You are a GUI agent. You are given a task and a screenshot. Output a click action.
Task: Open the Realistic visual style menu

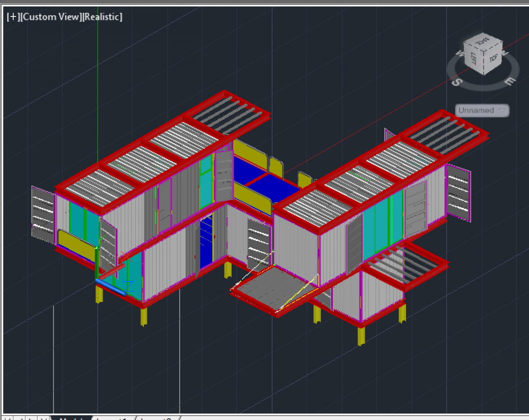pos(102,17)
